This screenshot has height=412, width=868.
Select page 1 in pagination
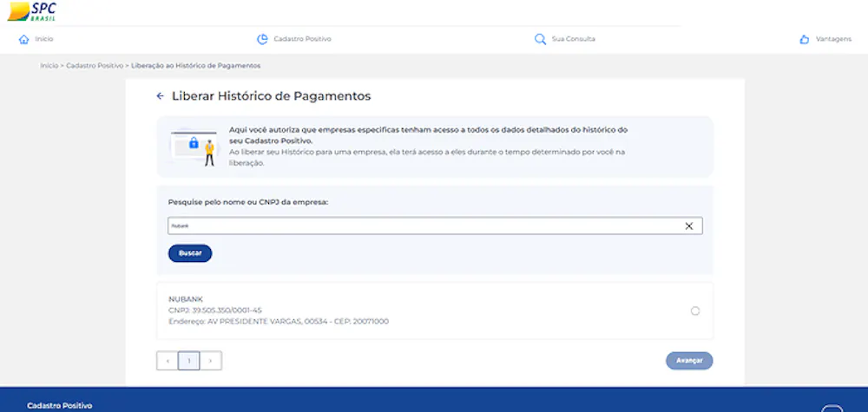click(188, 361)
